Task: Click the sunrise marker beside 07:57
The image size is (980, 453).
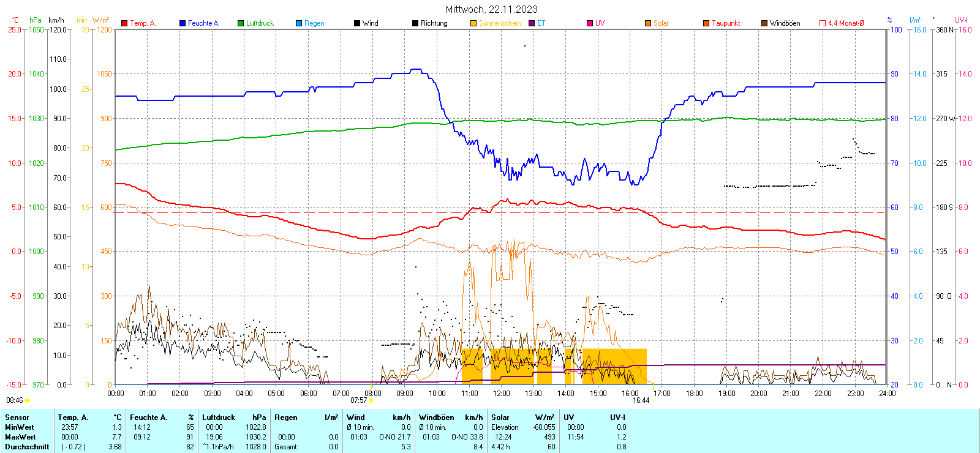Action: tap(372, 400)
